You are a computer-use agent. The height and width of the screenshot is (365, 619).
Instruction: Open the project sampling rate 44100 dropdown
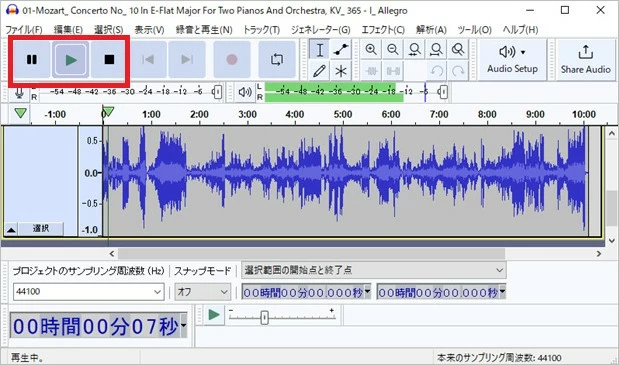pyautogui.click(x=158, y=292)
